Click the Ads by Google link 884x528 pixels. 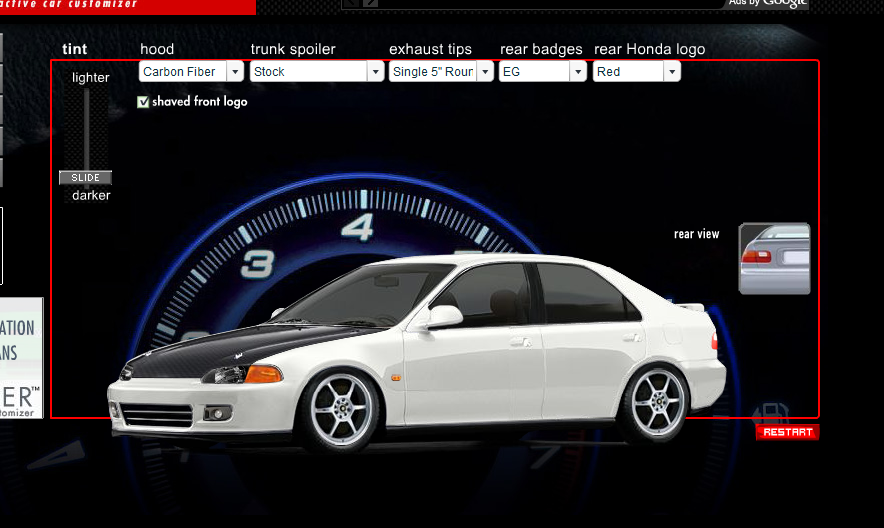[x=768, y=3]
